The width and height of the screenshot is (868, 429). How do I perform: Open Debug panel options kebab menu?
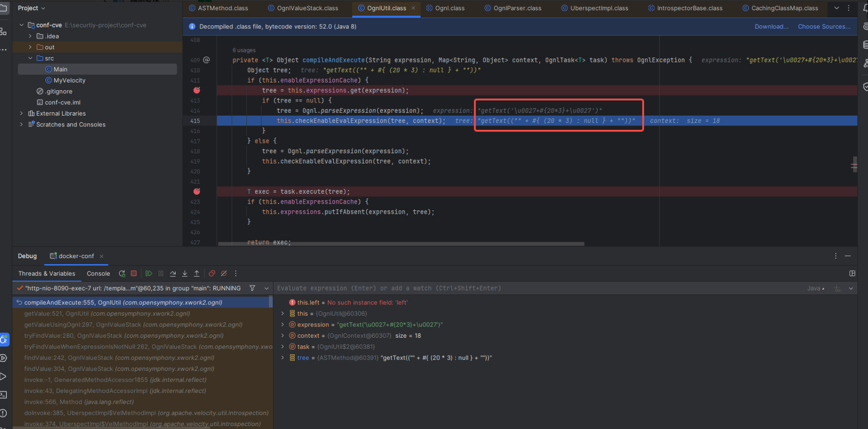pyautogui.click(x=835, y=256)
